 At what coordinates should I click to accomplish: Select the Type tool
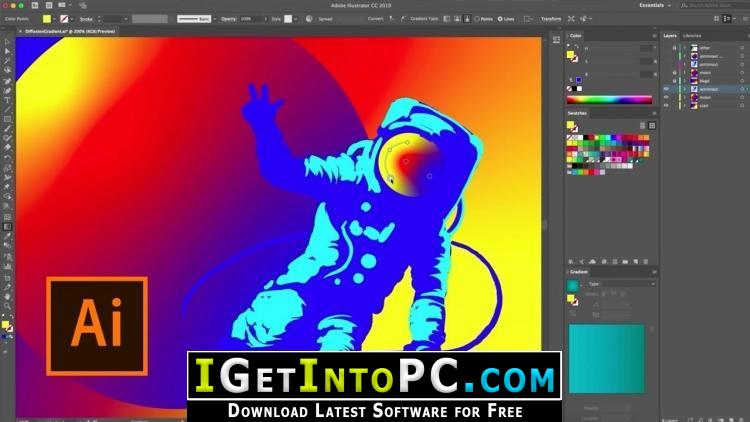pos(7,100)
